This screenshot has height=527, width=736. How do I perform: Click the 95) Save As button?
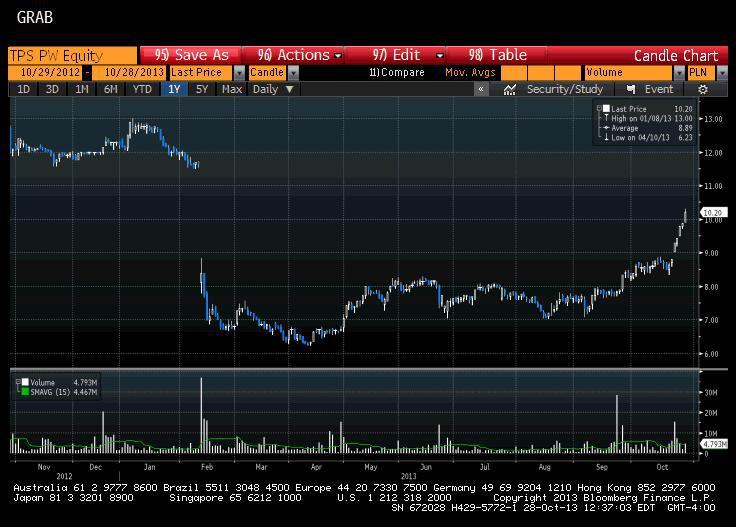191,55
